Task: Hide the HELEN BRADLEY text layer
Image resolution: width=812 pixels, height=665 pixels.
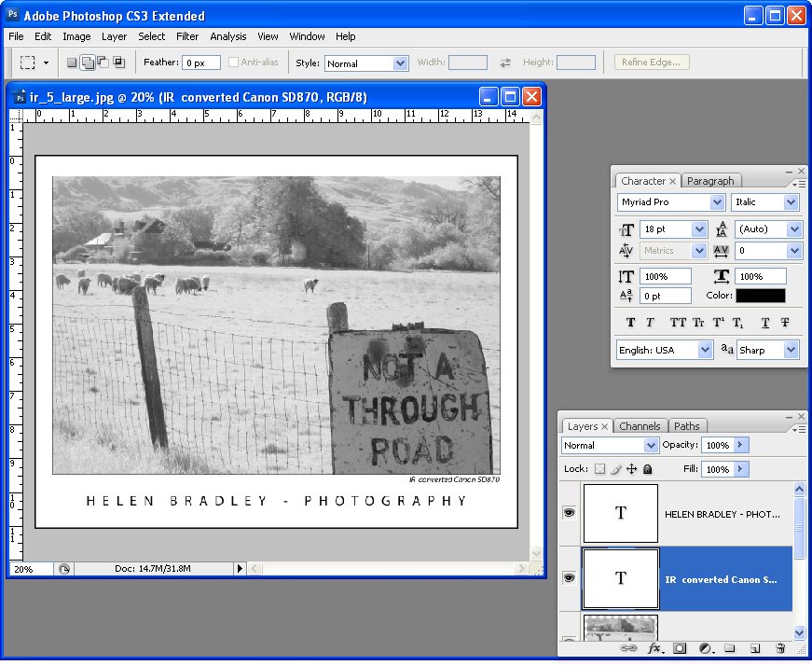Action: 569,513
